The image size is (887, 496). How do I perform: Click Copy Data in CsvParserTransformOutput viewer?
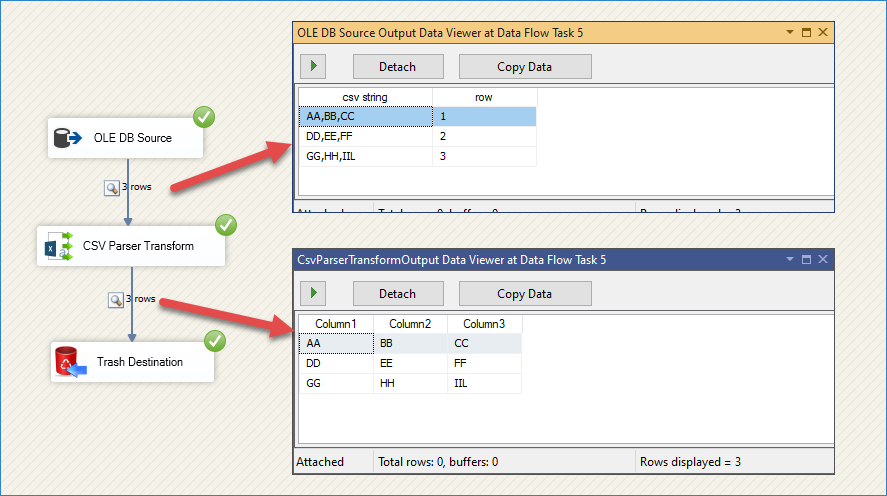[525, 294]
